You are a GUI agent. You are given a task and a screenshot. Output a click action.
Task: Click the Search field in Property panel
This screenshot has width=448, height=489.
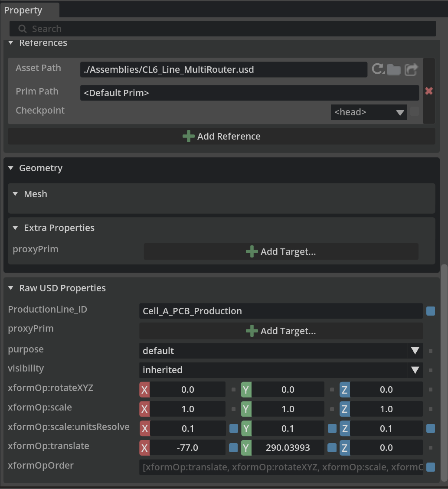(x=222, y=29)
